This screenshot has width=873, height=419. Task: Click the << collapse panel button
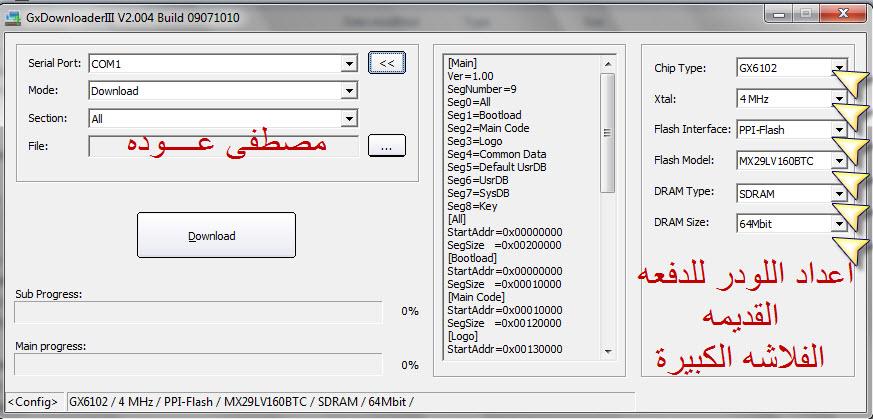click(387, 63)
